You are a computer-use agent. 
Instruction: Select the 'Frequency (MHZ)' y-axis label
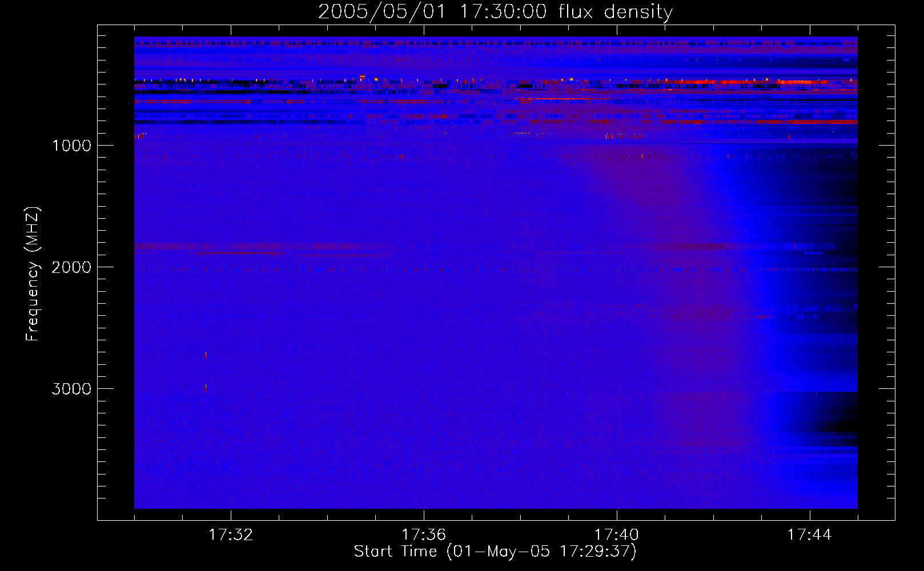pos(33,274)
